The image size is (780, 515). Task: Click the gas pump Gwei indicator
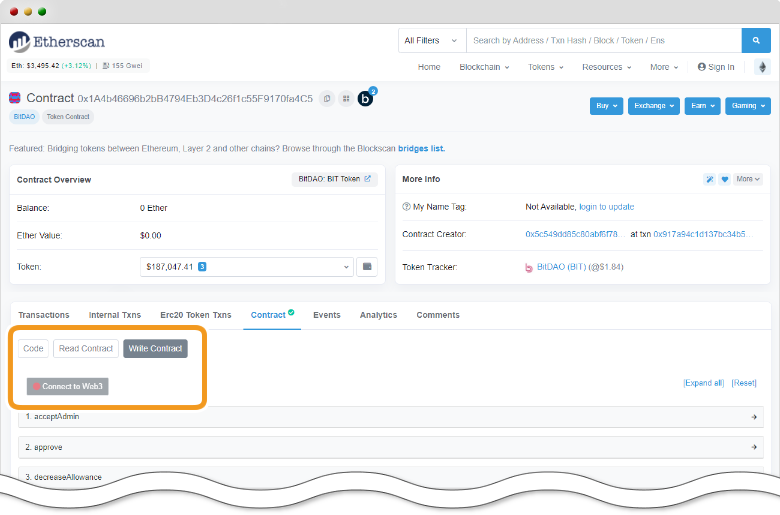tap(122, 66)
